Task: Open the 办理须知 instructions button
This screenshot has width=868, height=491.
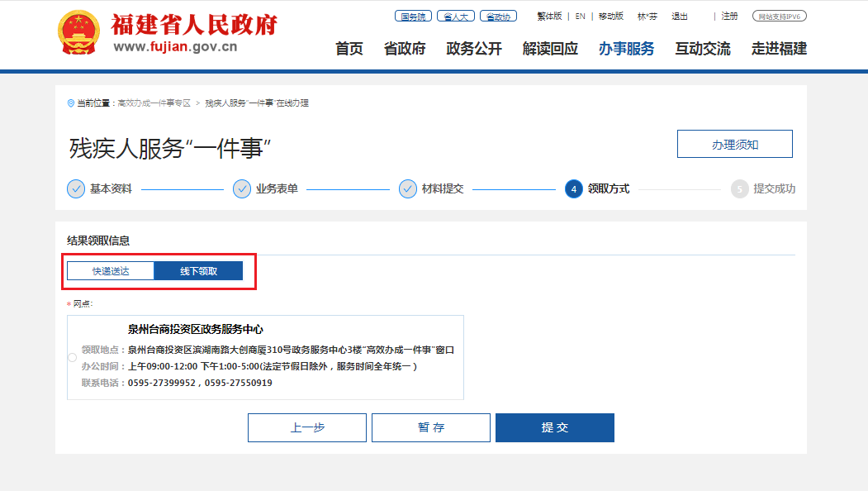Action: [734, 144]
